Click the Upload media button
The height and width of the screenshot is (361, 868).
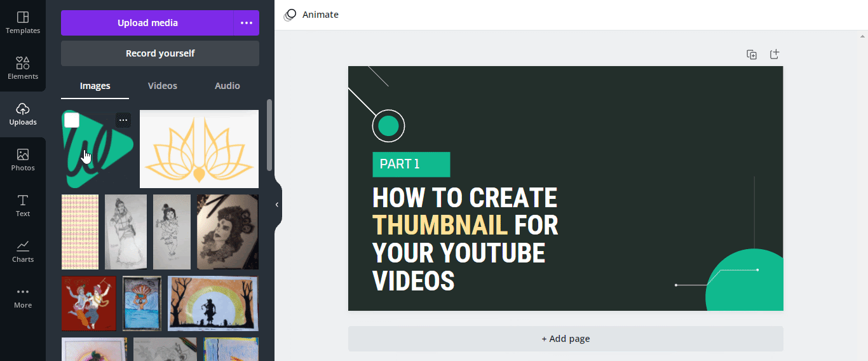click(x=147, y=23)
